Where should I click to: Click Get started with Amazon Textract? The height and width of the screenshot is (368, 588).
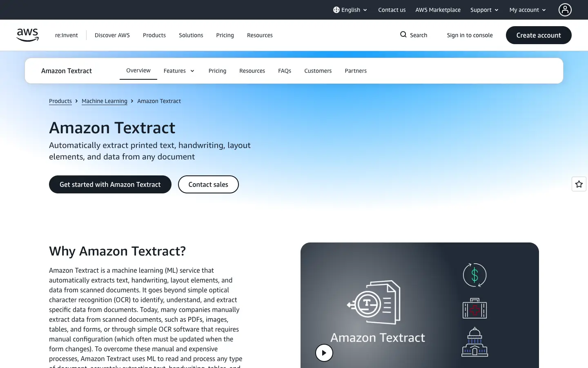(x=110, y=184)
